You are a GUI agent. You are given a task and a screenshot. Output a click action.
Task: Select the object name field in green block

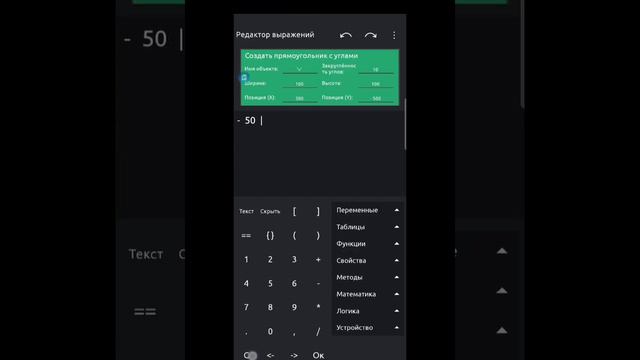pyautogui.click(x=300, y=69)
